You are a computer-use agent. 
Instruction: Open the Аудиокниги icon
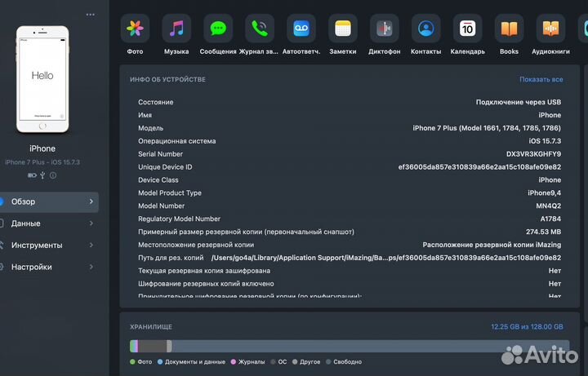pyautogui.click(x=550, y=29)
